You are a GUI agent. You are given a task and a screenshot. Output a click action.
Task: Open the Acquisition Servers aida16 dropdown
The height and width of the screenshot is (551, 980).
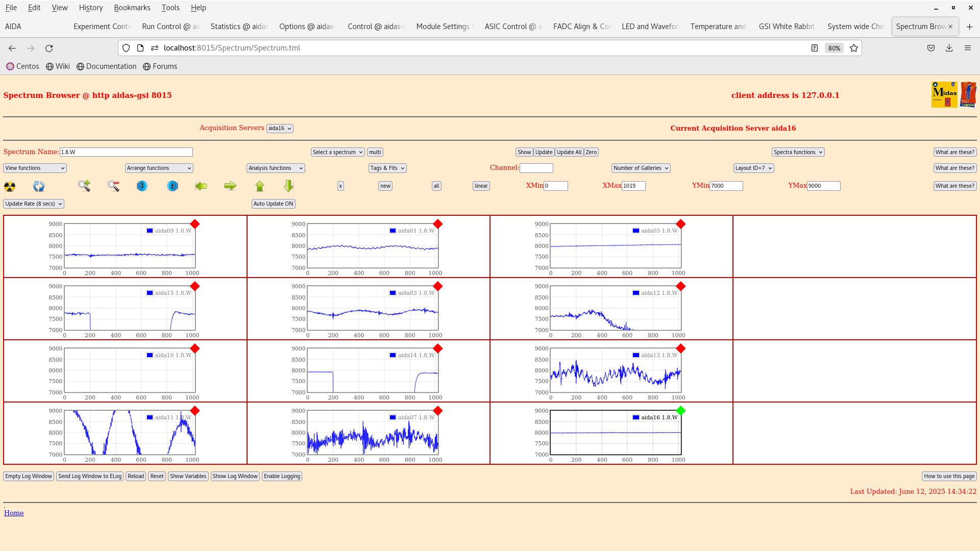(280, 129)
